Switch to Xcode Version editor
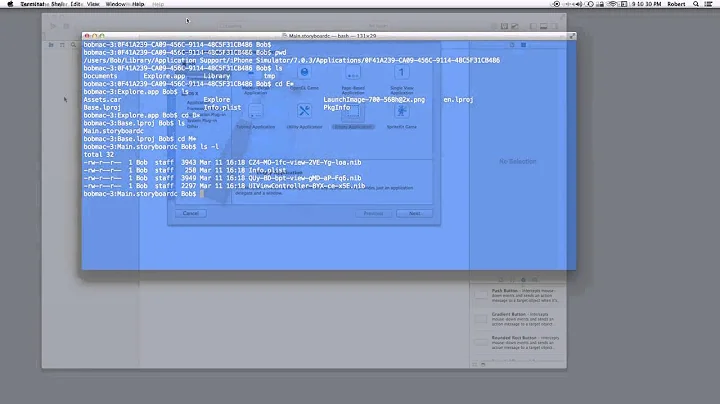 515,26
